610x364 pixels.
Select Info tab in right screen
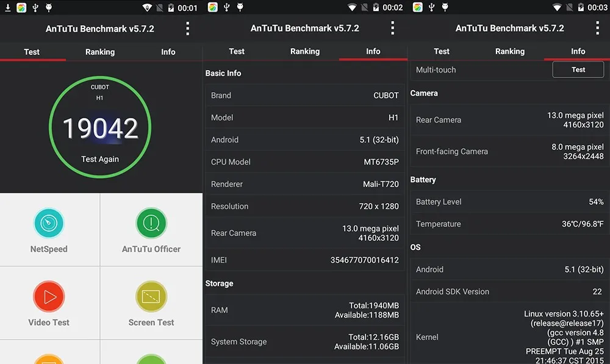pos(578,51)
